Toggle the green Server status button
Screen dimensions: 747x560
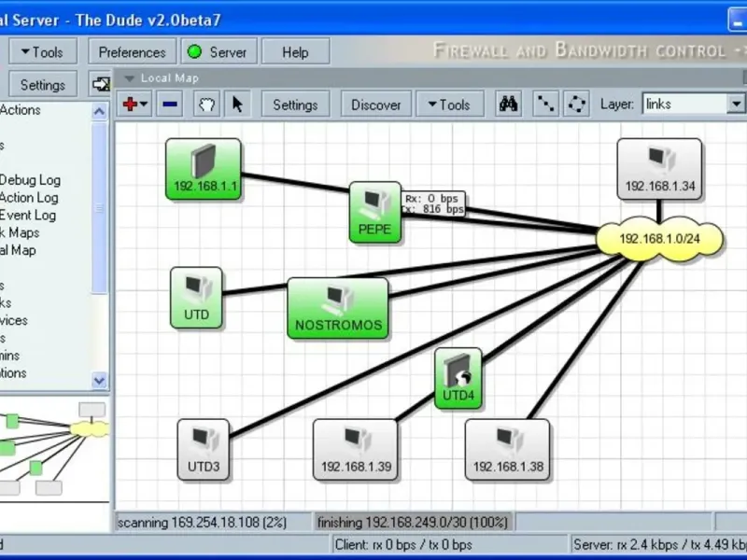(x=219, y=52)
